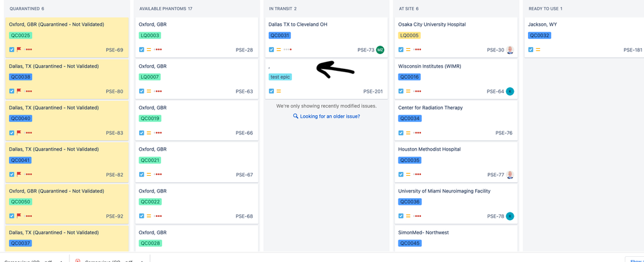
Task: Click the 'Wisconsin Institutes (WIMR)' card title
Action: (x=429, y=66)
